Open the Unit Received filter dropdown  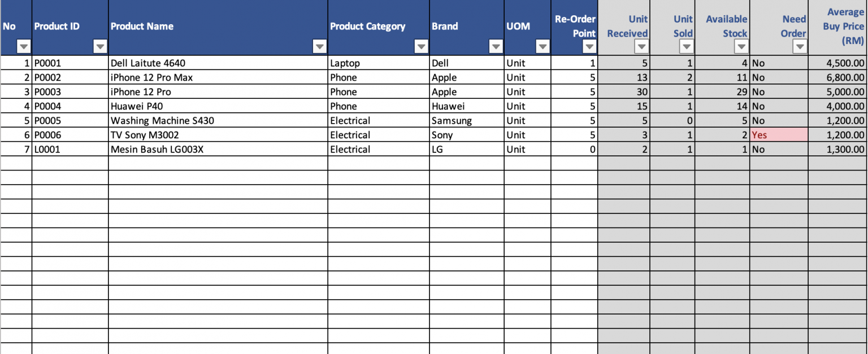click(x=642, y=47)
